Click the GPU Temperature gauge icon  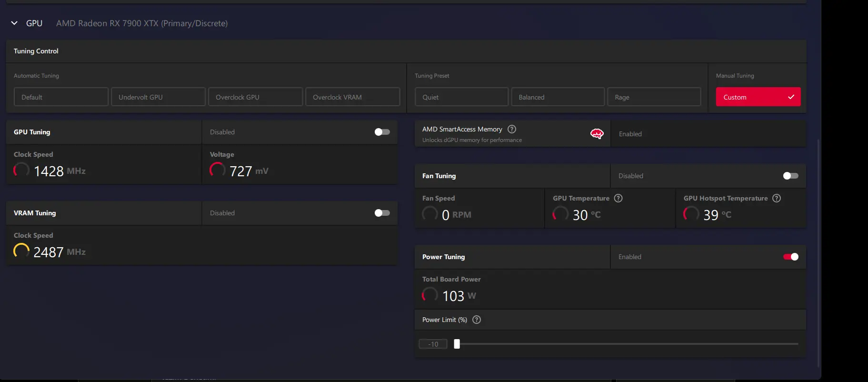[560, 214]
